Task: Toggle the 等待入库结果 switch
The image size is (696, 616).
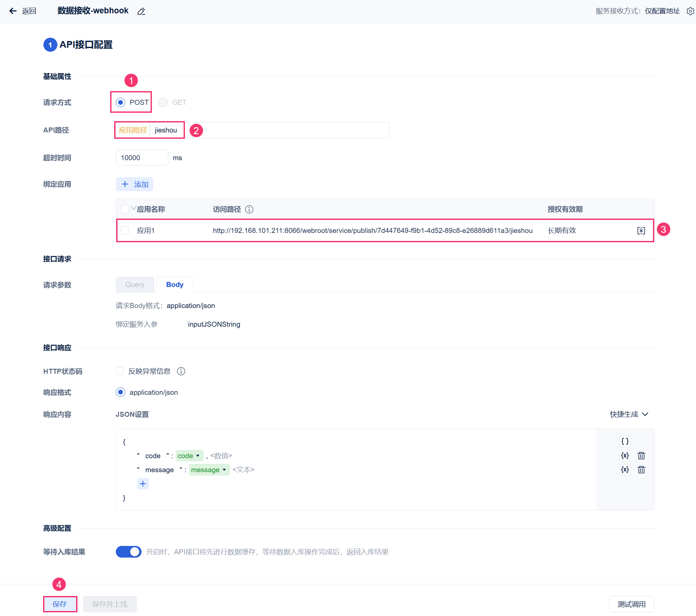Action: pos(129,552)
